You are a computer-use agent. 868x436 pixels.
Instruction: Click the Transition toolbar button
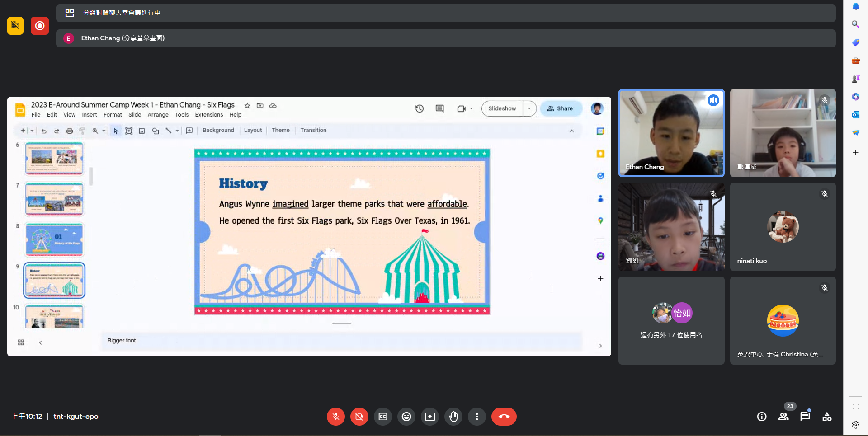click(x=313, y=130)
